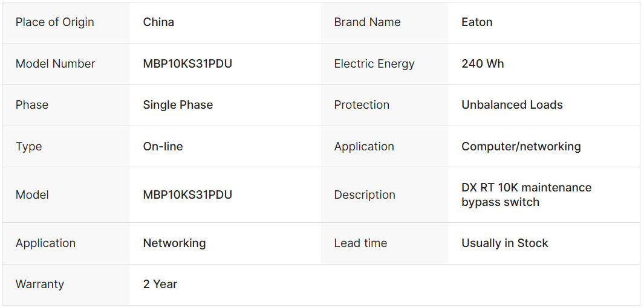Screen dimensions: 644x308
Task: Click the Brand Name label
Action: pyautogui.click(x=367, y=22)
